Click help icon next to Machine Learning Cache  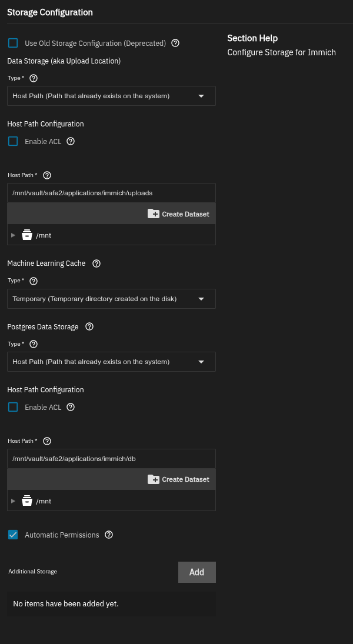[96, 263]
